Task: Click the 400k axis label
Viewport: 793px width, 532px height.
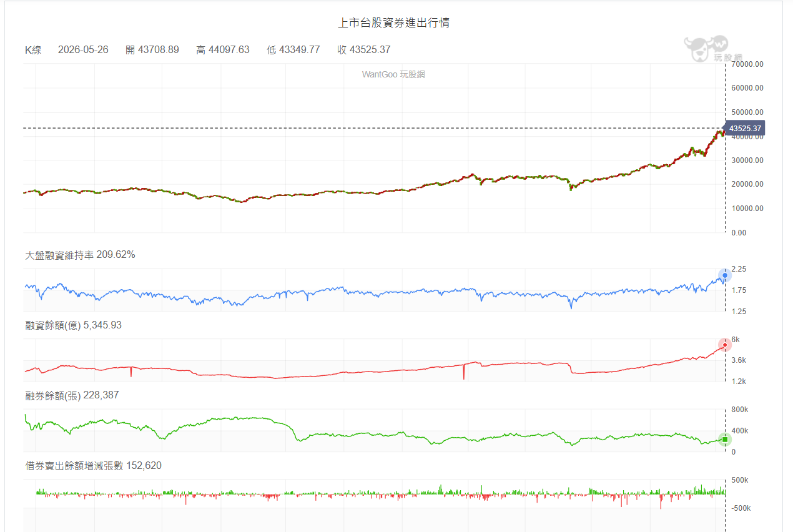Action: click(739, 431)
